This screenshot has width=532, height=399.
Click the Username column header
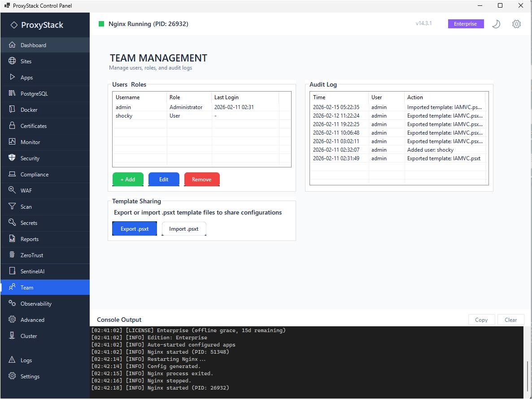(x=140, y=97)
